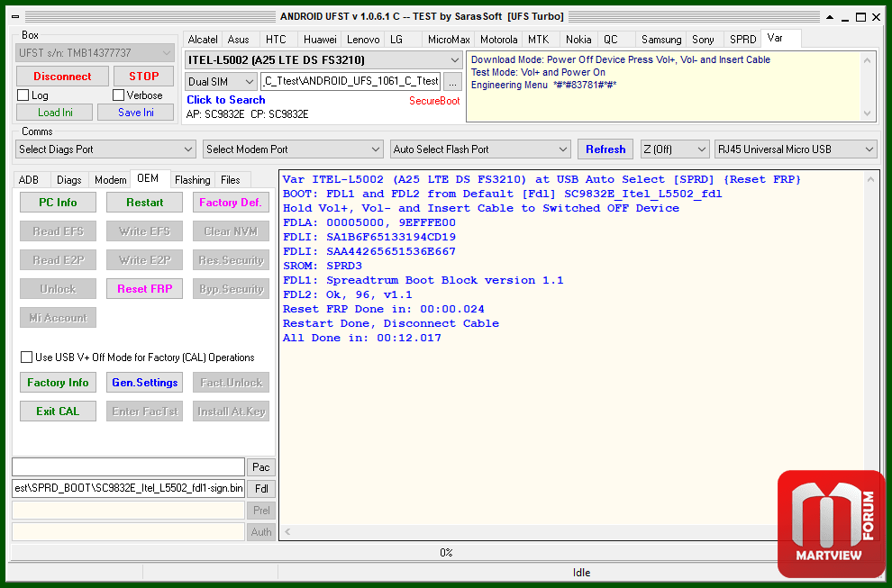892x588 pixels.
Task: Switch to the Huawei brand tab
Action: (x=320, y=40)
